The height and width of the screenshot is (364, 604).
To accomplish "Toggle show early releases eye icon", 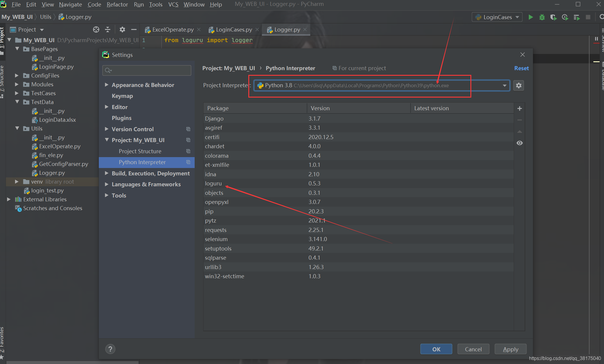I will (x=520, y=143).
